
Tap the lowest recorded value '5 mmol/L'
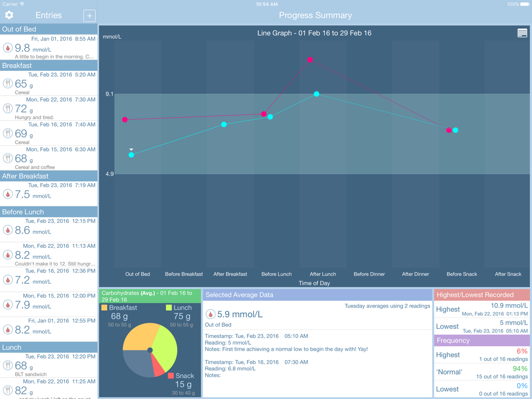click(x=514, y=323)
